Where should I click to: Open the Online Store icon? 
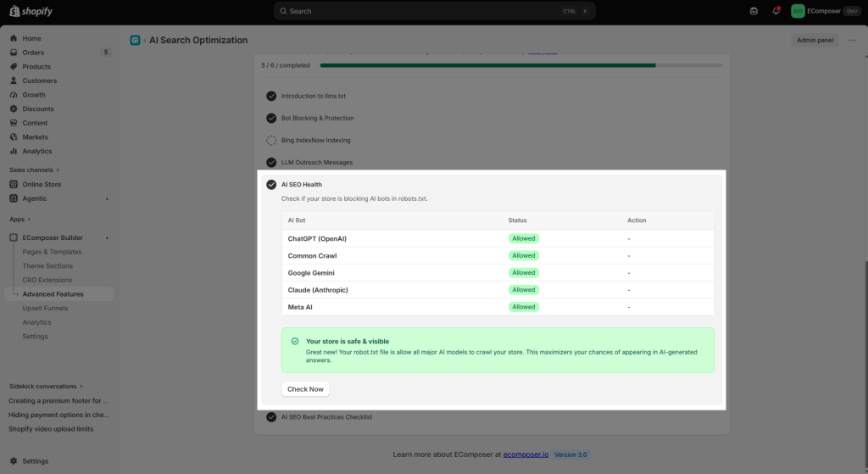14,184
